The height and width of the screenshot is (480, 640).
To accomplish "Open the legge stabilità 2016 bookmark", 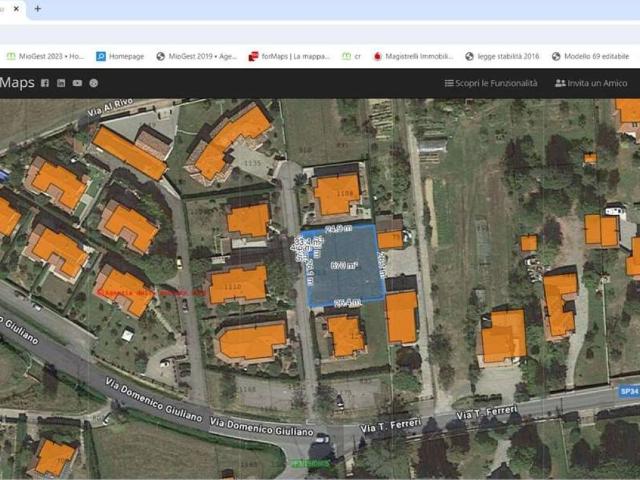I will point(501,57).
